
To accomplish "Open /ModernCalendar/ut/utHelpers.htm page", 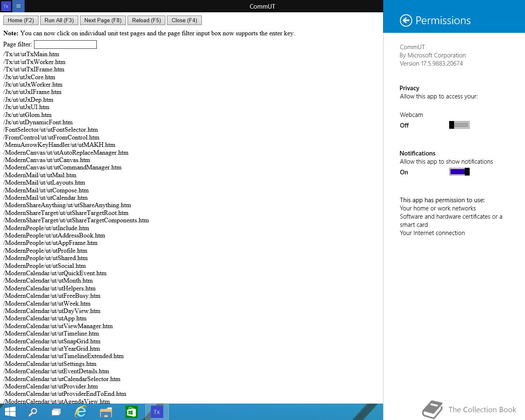I will [x=50, y=288].
